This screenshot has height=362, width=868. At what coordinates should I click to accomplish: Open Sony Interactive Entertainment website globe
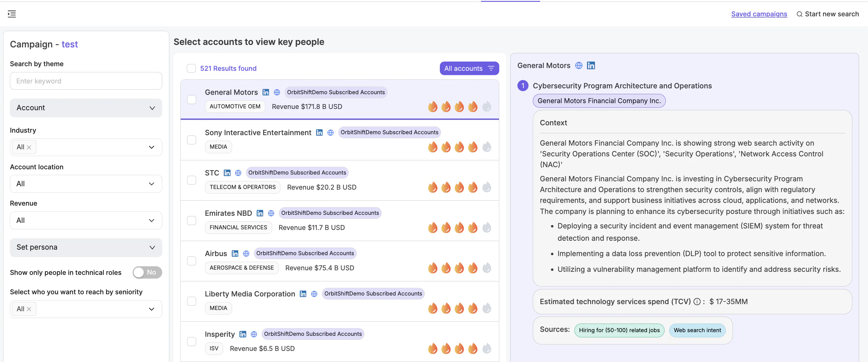pos(331,132)
